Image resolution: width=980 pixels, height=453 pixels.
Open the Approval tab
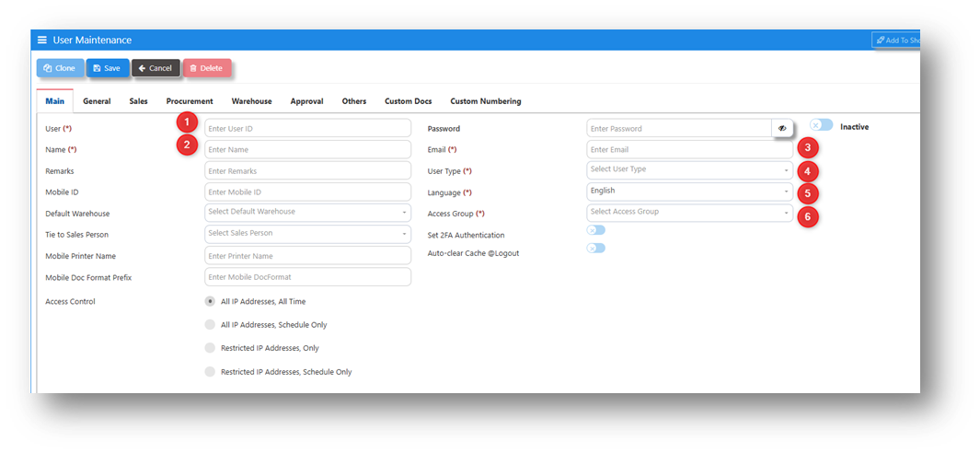pyautogui.click(x=306, y=100)
